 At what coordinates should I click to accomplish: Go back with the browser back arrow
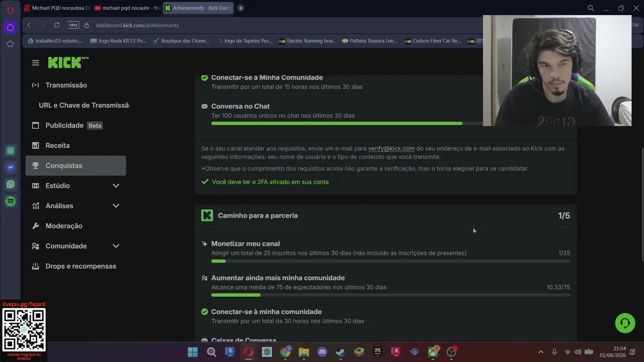29,25
